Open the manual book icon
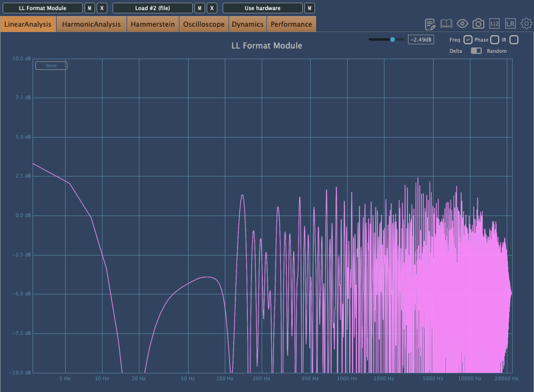Image resolution: width=534 pixels, height=392 pixels. pos(446,24)
